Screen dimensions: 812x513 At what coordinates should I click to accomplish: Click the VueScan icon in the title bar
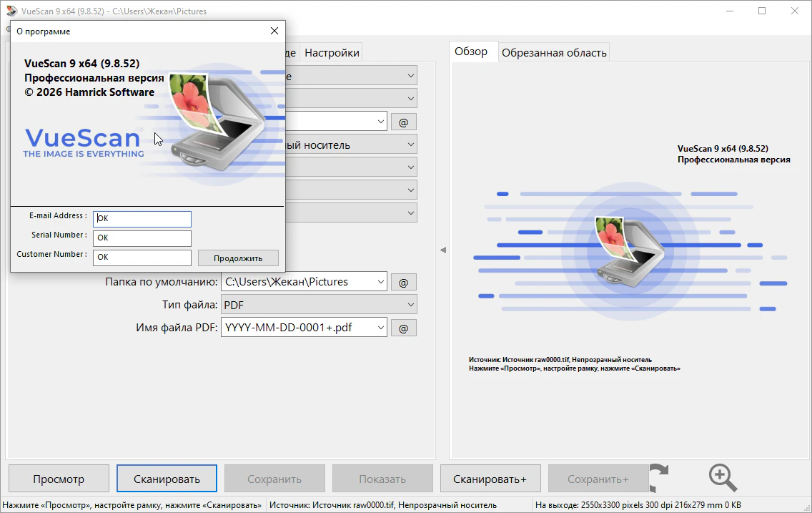pyautogui.click(x=11, y=11)
